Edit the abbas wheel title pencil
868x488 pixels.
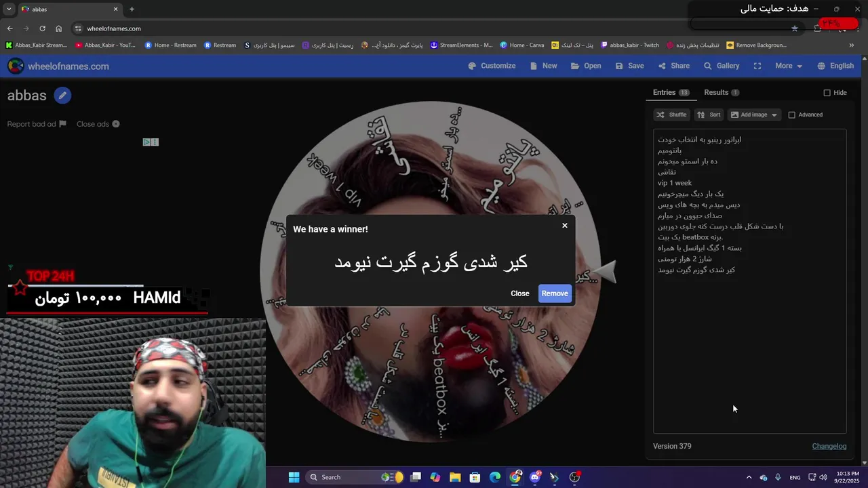point(62,96)
